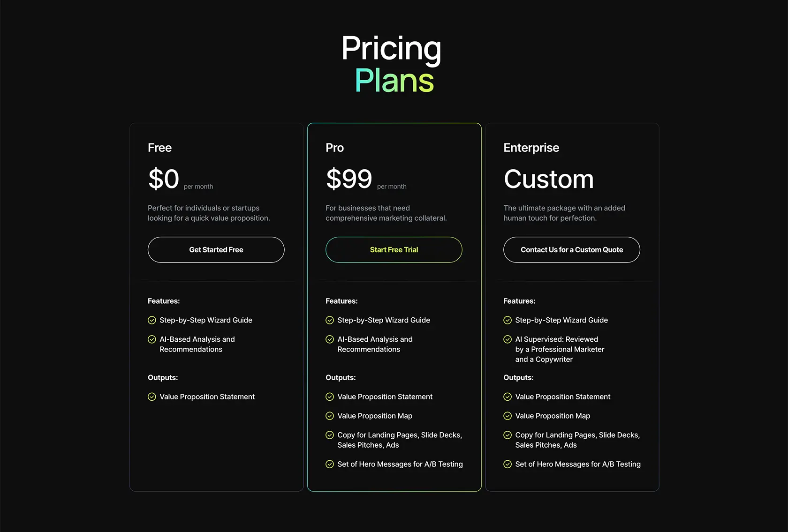Image resolution: width=788 pixels, height=532 pixels.
Task: Select the Enterprise plan heading
Action: (531, 148)
